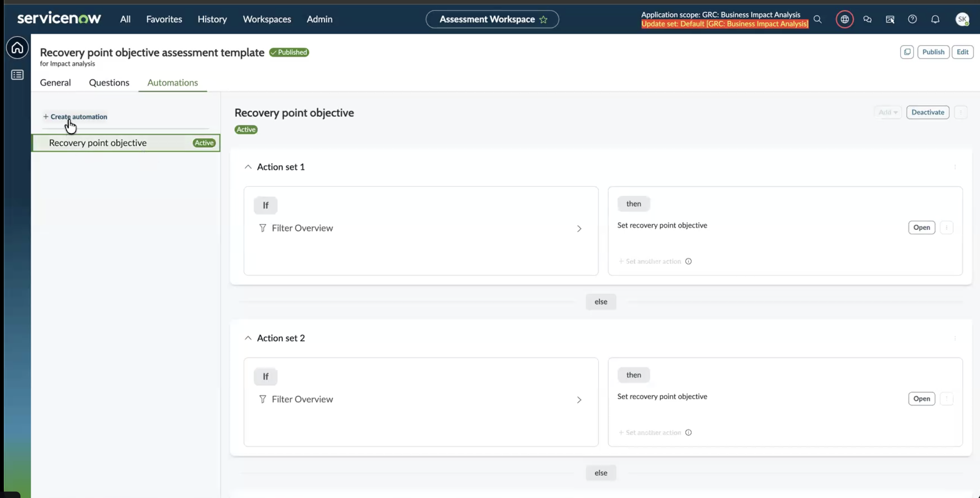Click the Update set Default banner text
Image resolution: width=980 pixels, height=498 pixels.
pos(725,24)
